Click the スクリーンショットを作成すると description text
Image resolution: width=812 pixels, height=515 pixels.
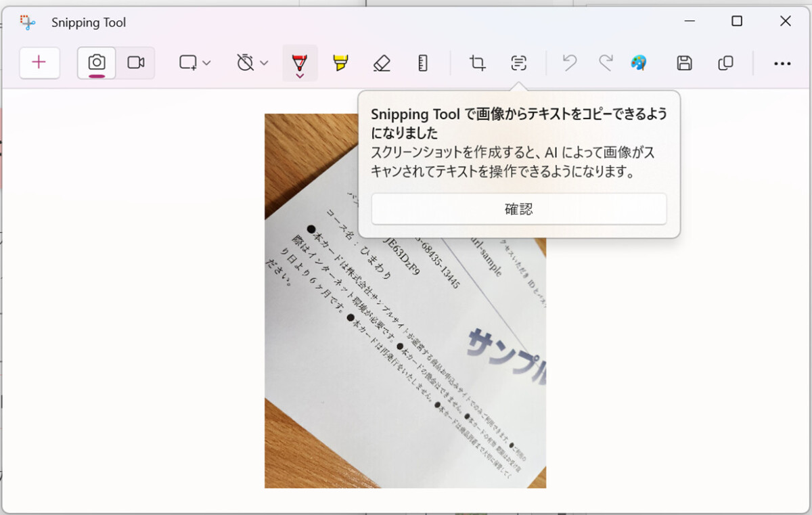tap(513, 162)
